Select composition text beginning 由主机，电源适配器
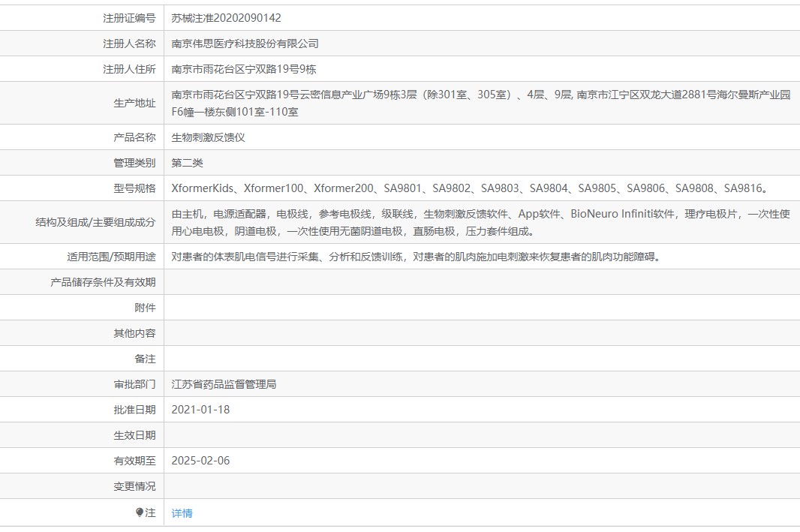Screen dimensions: 800x532 click(481, 222)
